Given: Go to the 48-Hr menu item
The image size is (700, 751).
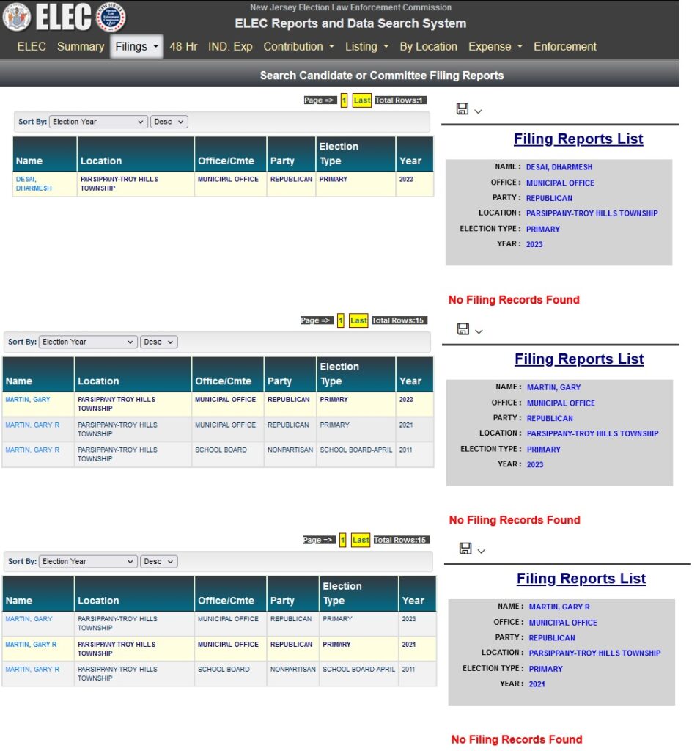Looking at the screenshot, I should click(183, 46).
